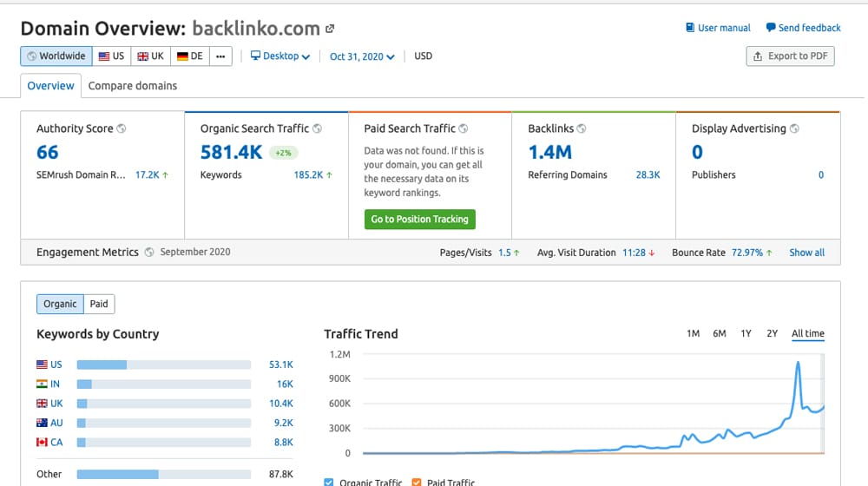Click Show all in Engagement Metrics
This screenshot has width=868, height=486.
coord(806,253)
